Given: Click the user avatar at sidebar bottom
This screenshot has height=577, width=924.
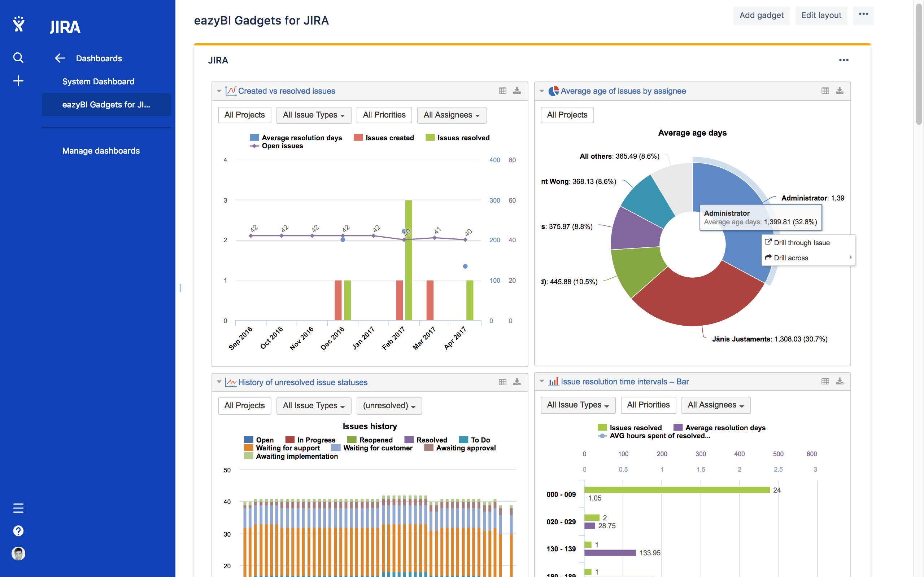Looking at the screenshot, I should click(18, 553).
